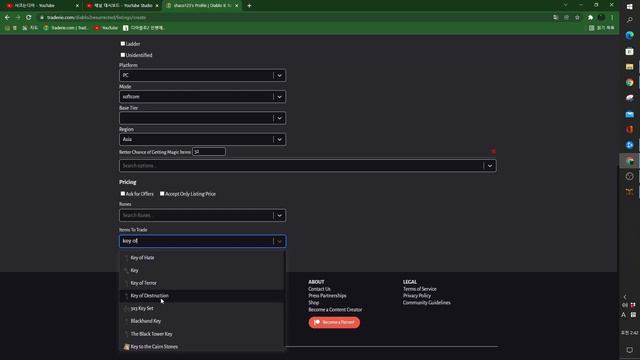
Task: Reload the current page
Action: [x=29, y=18]
